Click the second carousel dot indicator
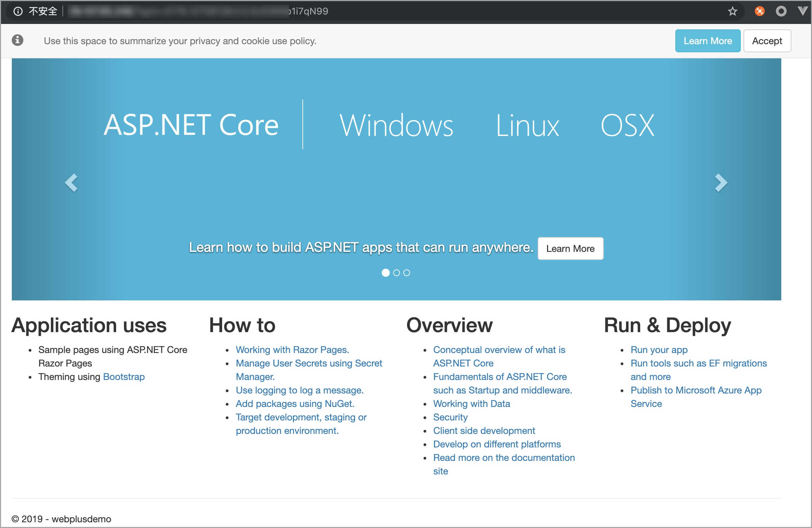The image size is (812, 528). coord(397,272)
